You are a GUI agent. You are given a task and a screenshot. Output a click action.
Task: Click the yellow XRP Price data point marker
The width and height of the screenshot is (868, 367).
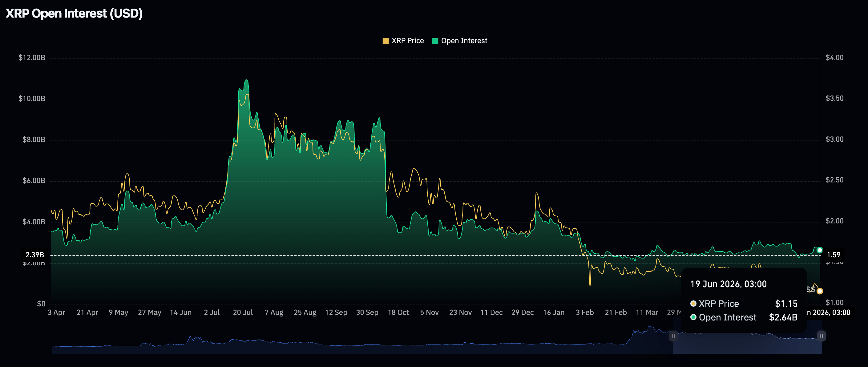(820, 291)
